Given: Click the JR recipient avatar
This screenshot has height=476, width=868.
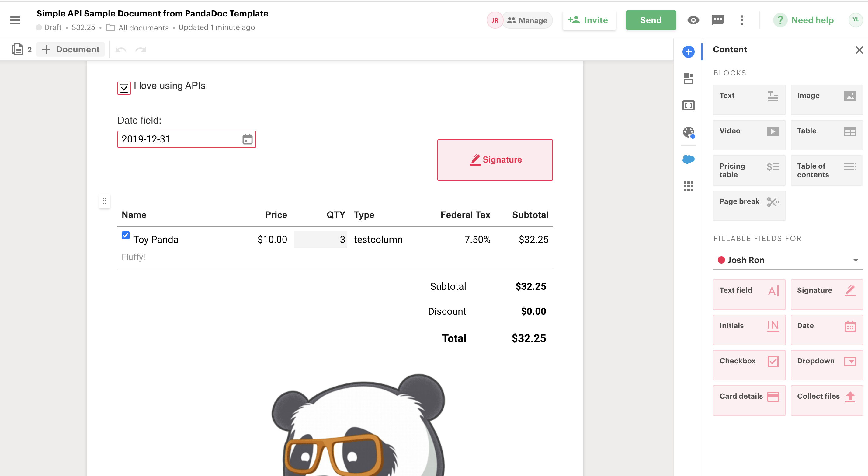Looking at the screenshot, I should [x=494, y=20].
